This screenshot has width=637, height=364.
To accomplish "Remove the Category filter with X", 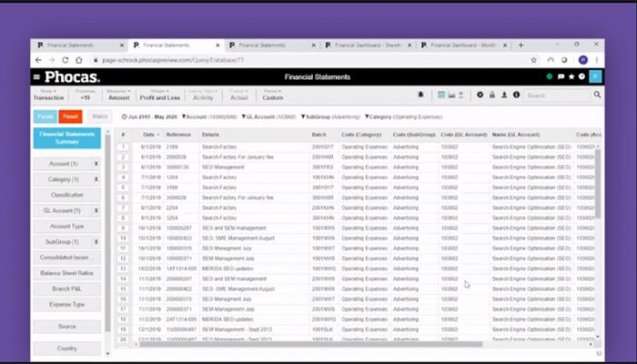I will [x=96, y=179].
